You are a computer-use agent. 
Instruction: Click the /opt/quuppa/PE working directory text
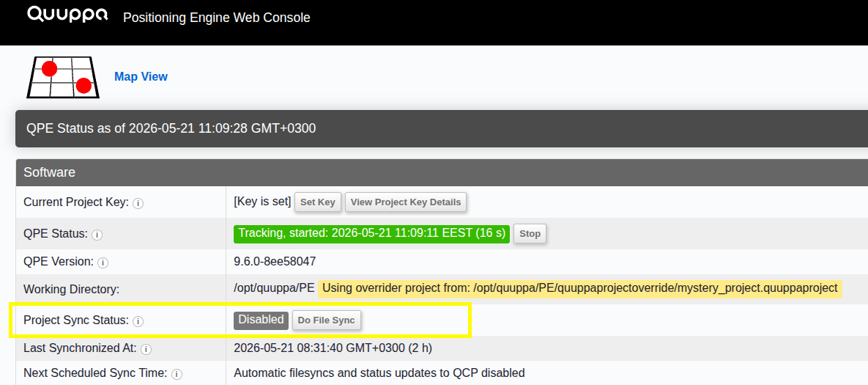click(274, 289)
